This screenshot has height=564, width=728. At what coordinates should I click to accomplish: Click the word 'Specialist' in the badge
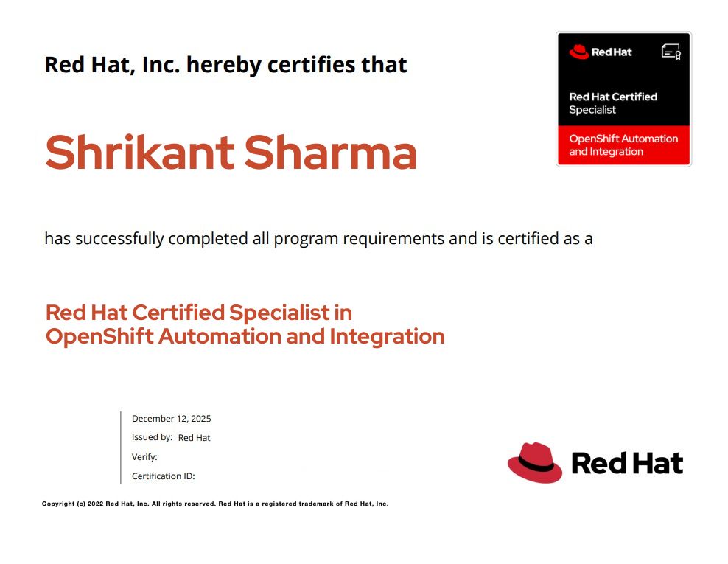(x=592, y=110)
